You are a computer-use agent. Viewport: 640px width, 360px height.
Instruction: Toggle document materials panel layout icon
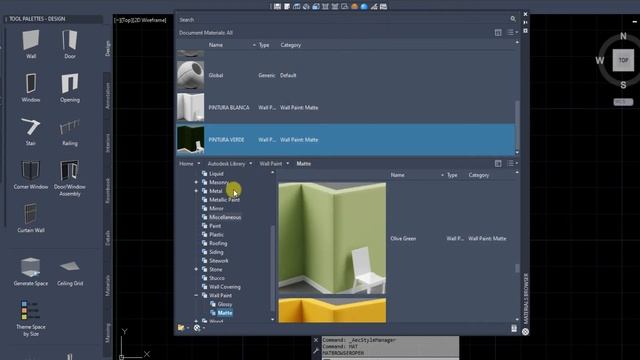tap(498, 32)
